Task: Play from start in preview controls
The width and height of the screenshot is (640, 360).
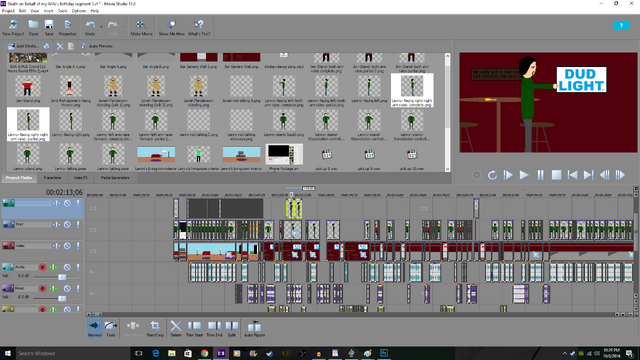Action: click(x=508, y=175)
